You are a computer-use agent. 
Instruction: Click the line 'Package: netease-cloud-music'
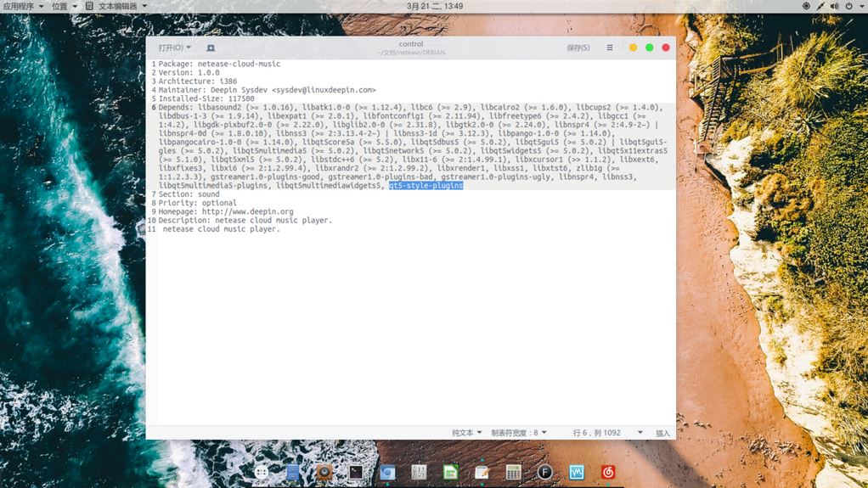click(x=219, y=64)
